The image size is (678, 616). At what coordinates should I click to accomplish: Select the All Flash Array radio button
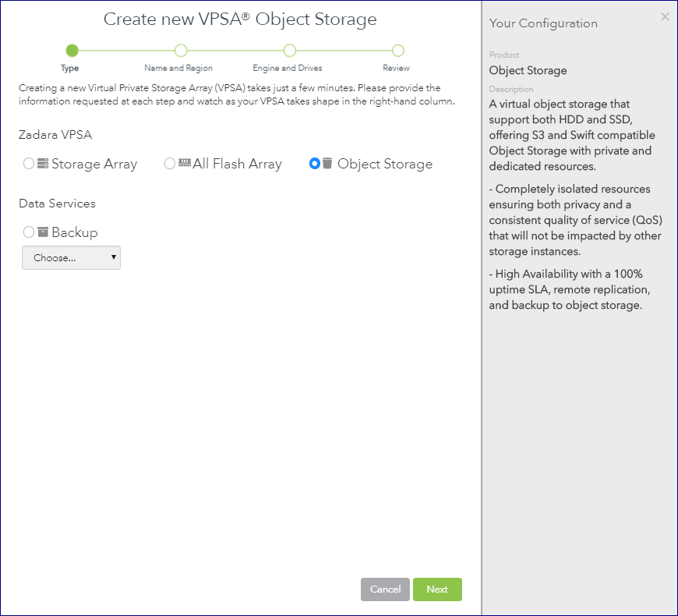170,164
